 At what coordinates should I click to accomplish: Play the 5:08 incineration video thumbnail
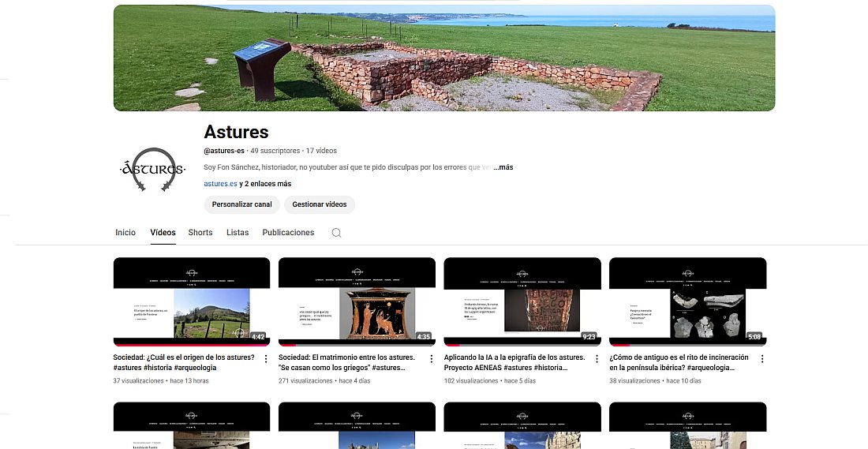[688, 301]
